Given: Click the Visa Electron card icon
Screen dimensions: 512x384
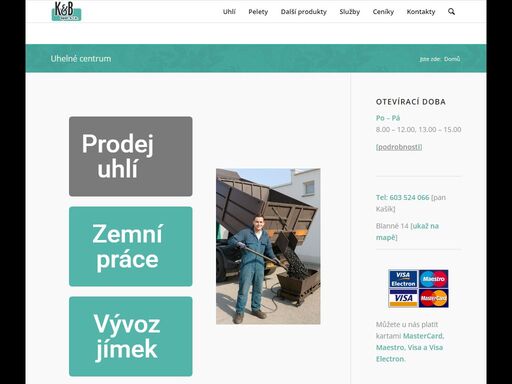Looking at the screenshot, I should click(403, 279).
